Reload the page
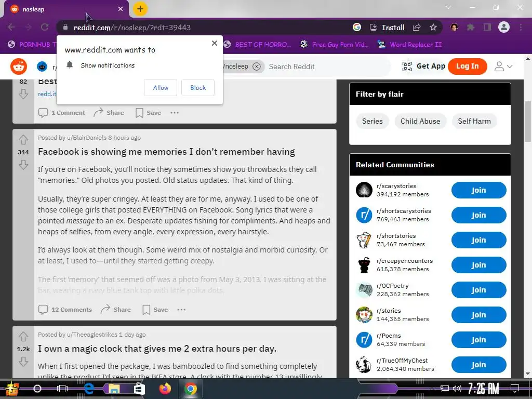 [x=45, y=27]
